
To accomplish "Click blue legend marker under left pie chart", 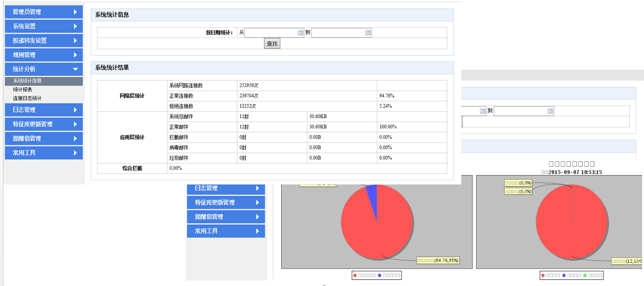I will (x=380, y=275).
